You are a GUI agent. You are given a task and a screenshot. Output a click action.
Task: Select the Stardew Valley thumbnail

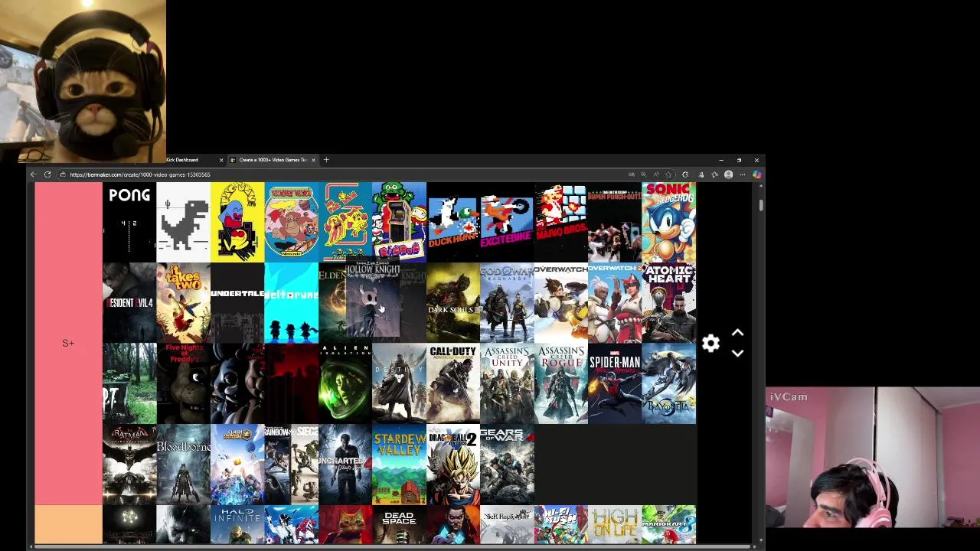coord(399,465)
